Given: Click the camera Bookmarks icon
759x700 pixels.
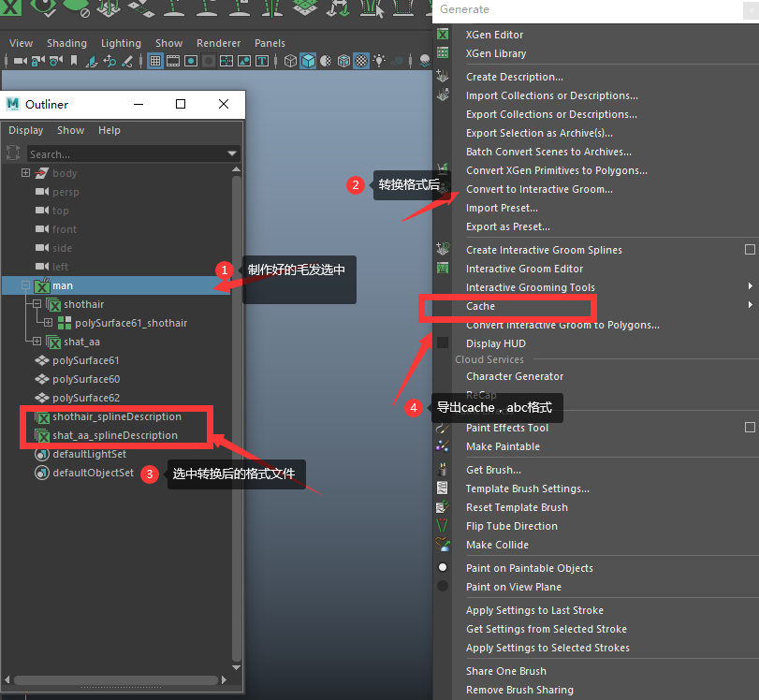Looking at the screenshot, I should point(74,61).
